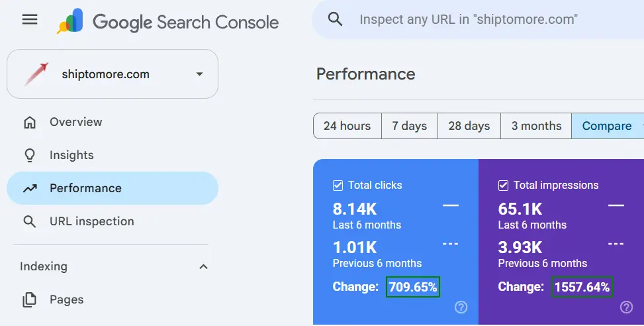This screenshot has width=644, height=326.
Task: Open help icon on Total clicks card
Action: click(x=461, y=307)
